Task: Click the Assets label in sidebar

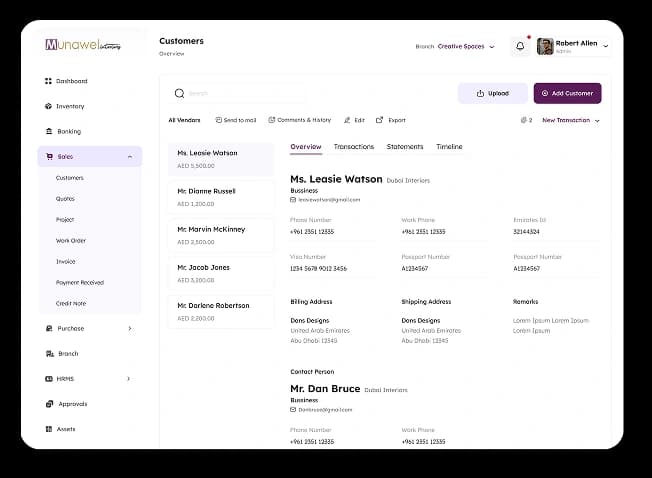Action: point(66,429)
